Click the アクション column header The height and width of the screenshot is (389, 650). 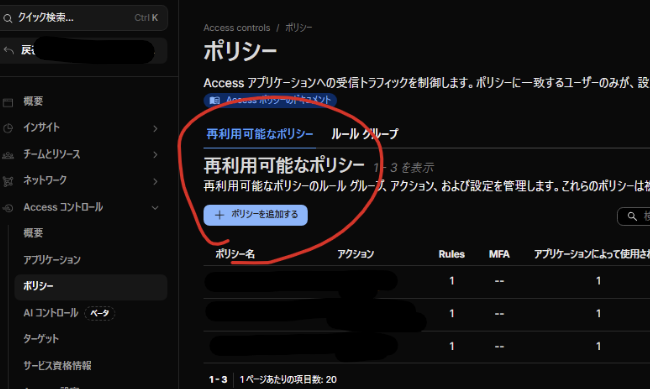355,254
